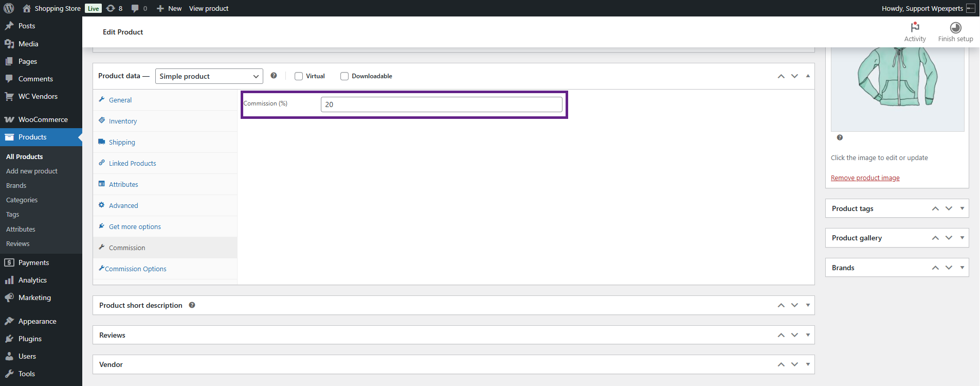Viewport: 980px width, 386px height.
Task: Toggle the Product tags panel arrow
Action: pyautogui.click(x=962, y=208)
